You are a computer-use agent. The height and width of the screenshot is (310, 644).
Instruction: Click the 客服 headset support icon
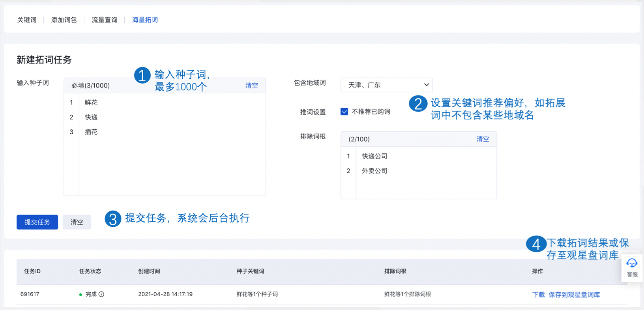[632, 263]
